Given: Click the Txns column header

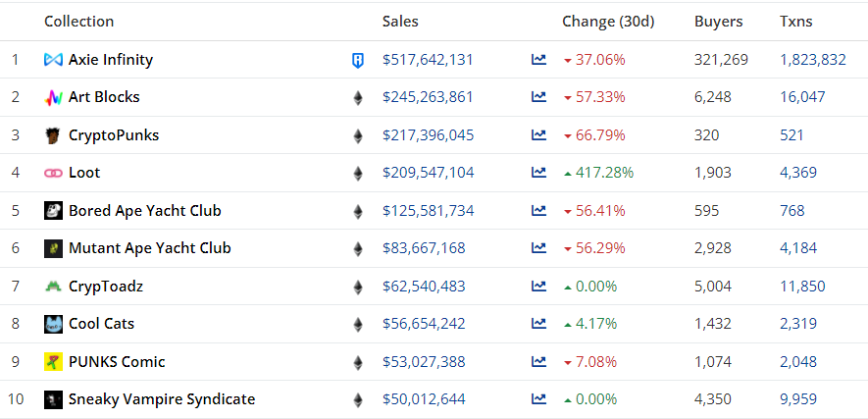Looking at the screenshot, I should tap(795, 22).
